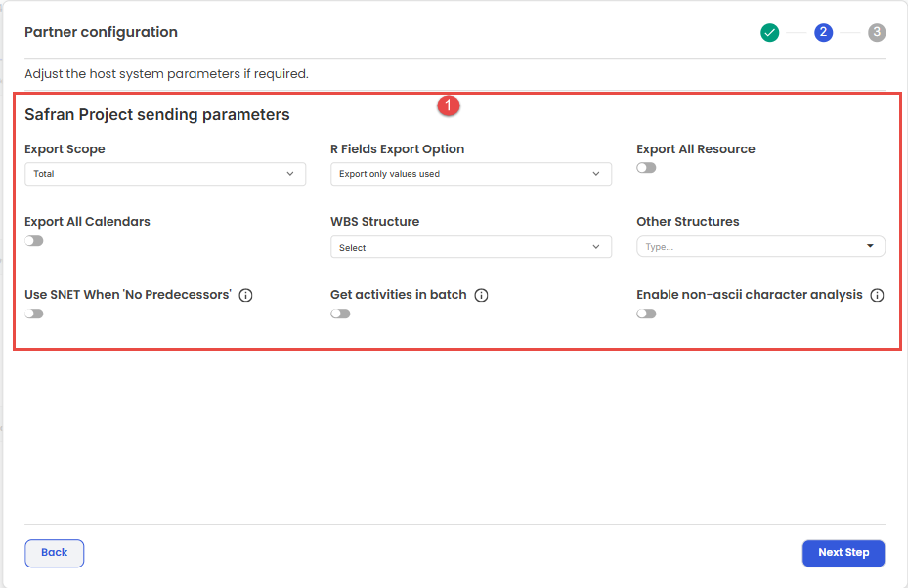This screenshot has height=588, width=908.
Task: Enable non-ascii character analysis switch
Action: click(646, 314)
